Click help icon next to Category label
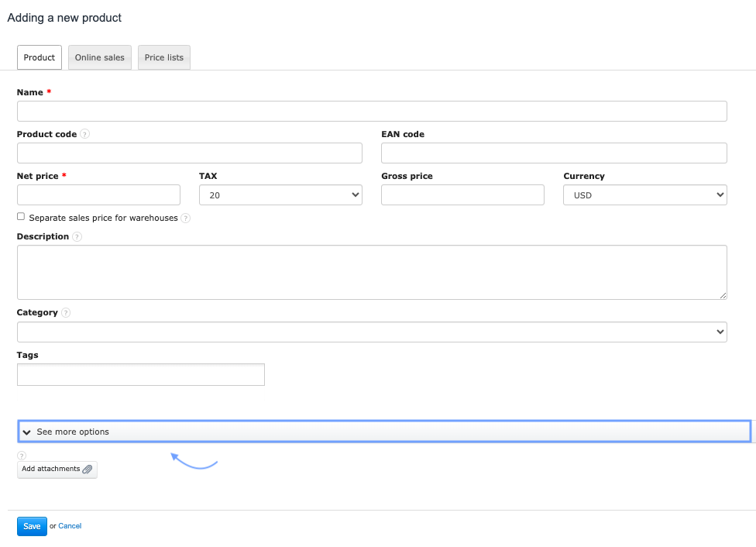 [66, 313]
